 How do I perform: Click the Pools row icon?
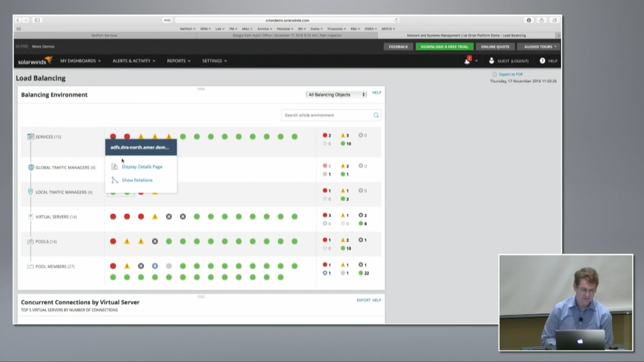tap(30, 241)
